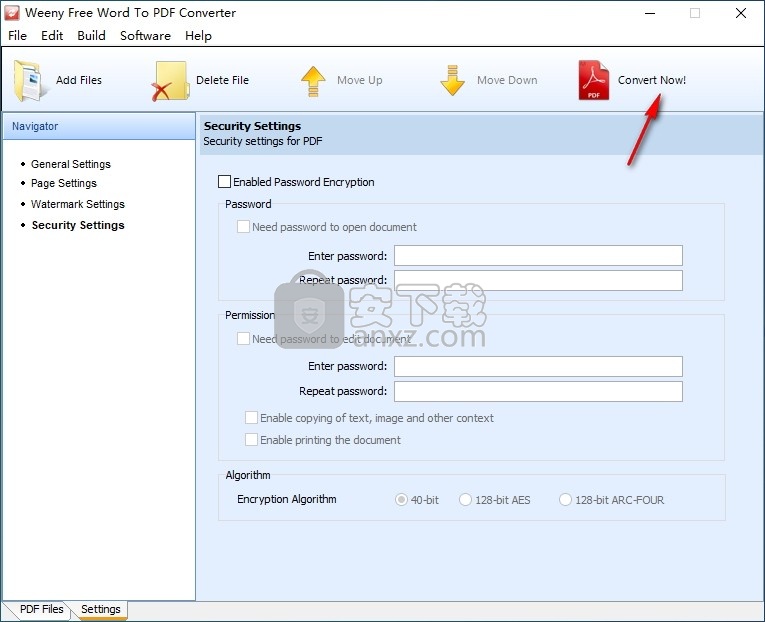Image resolution: width=765 pixels, height=622 pixels.
Task: Enable Password Encryption checkbox
Action: point(224,182)
